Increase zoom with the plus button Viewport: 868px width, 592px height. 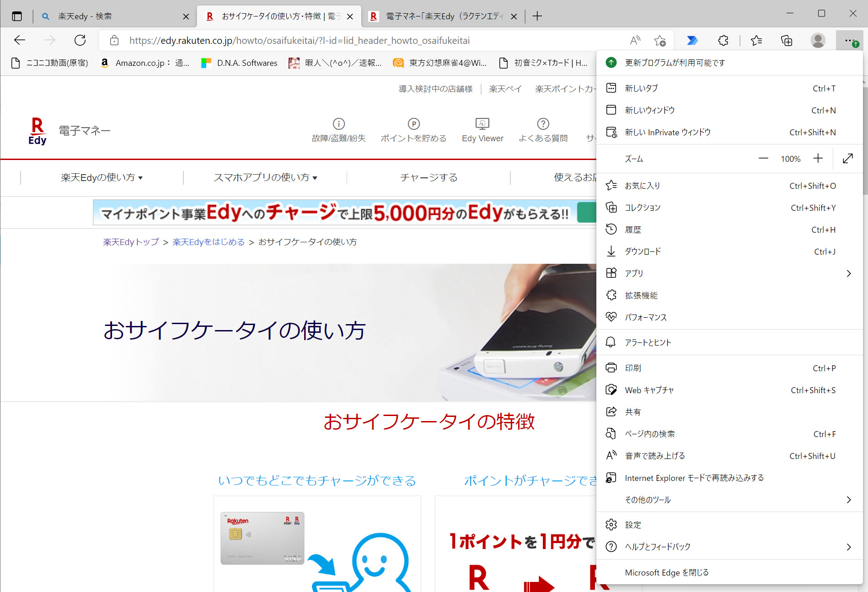pos(818,159)
